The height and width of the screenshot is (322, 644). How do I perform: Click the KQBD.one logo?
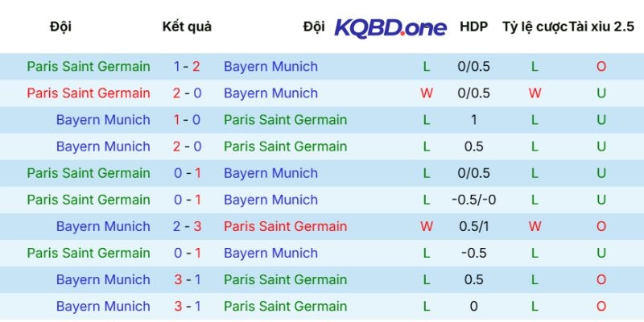390,27
